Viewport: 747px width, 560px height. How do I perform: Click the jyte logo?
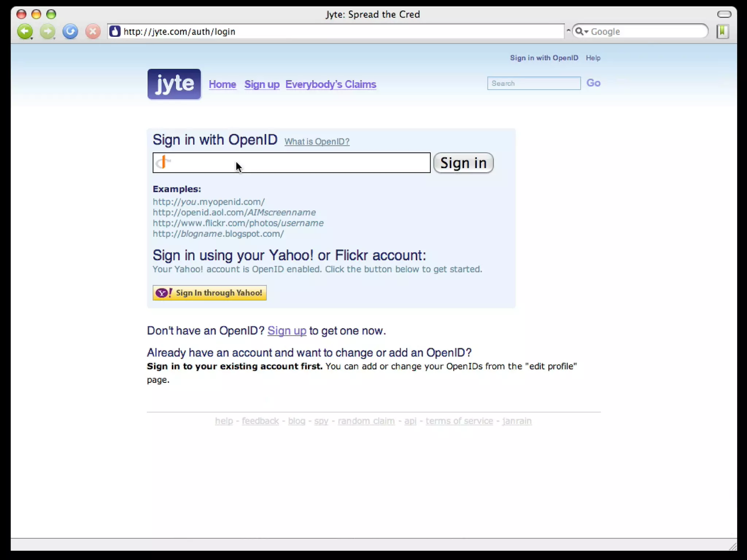point(174,84)
